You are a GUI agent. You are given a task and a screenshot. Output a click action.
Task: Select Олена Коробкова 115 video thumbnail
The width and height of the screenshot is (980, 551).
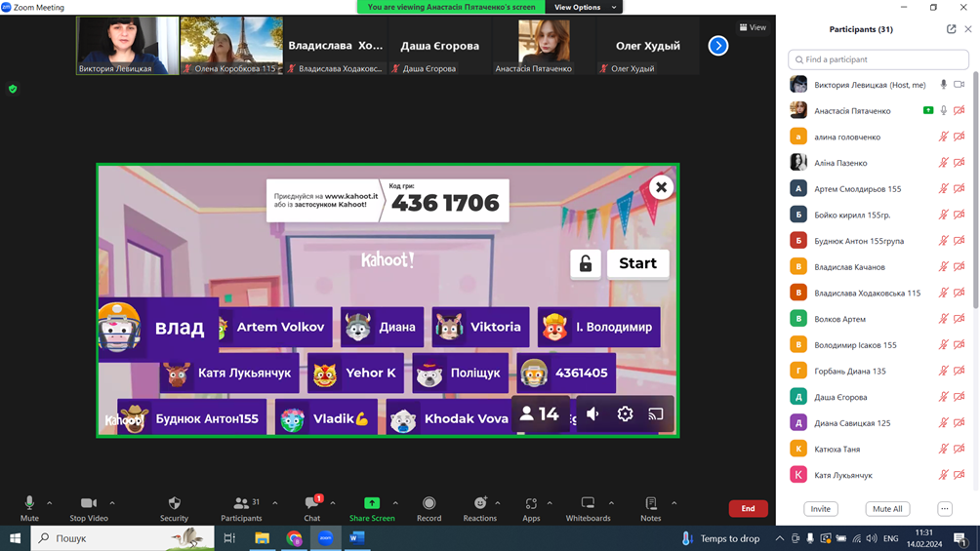tap(231, 46)
